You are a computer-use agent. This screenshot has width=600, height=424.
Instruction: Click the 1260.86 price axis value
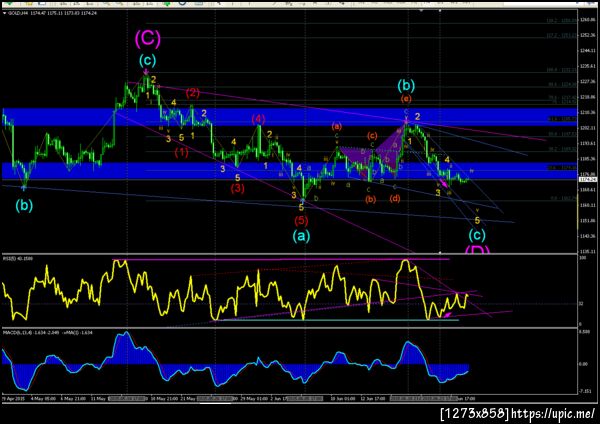coord(588,19)
